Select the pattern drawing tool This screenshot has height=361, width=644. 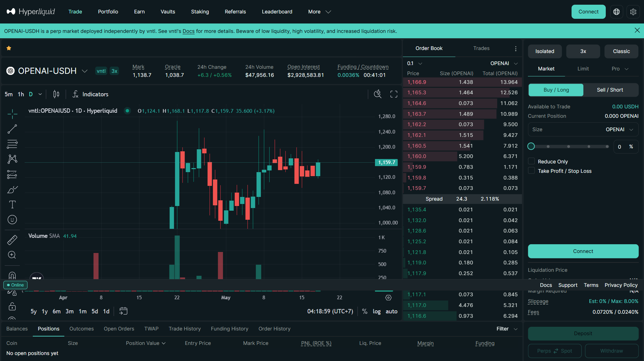pyautogui.click(x=12, y=159)
